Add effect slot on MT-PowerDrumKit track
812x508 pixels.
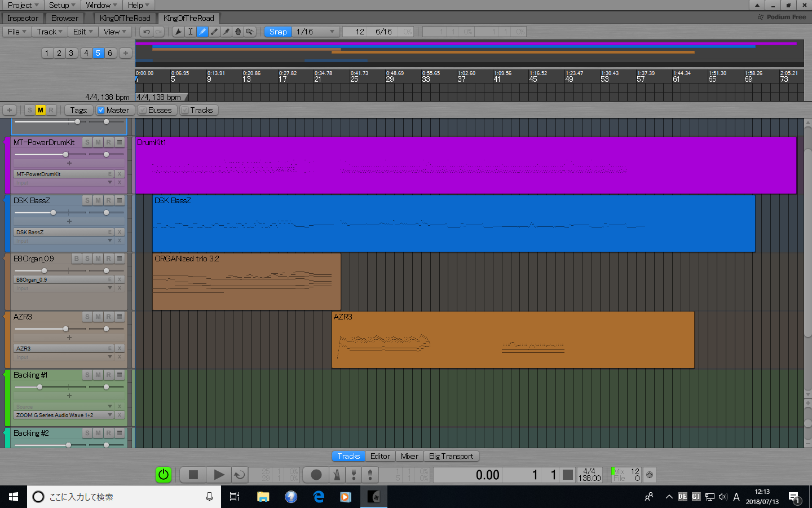[x=69, y=163]
